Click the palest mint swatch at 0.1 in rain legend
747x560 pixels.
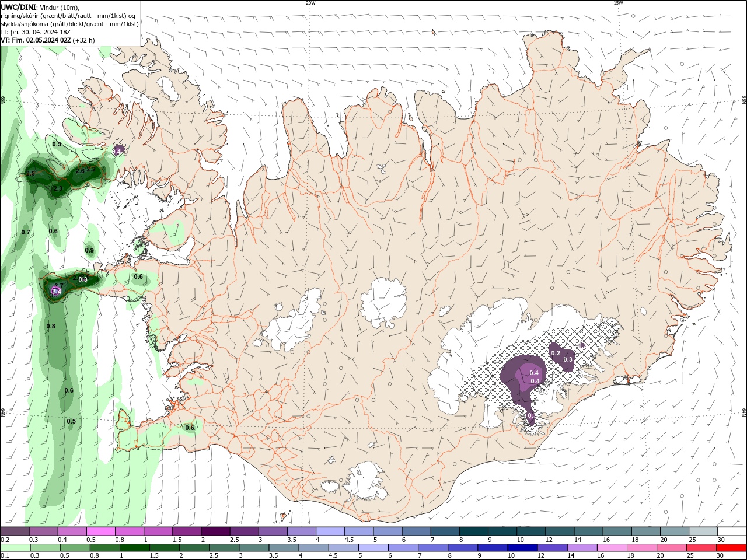point(16,548)
